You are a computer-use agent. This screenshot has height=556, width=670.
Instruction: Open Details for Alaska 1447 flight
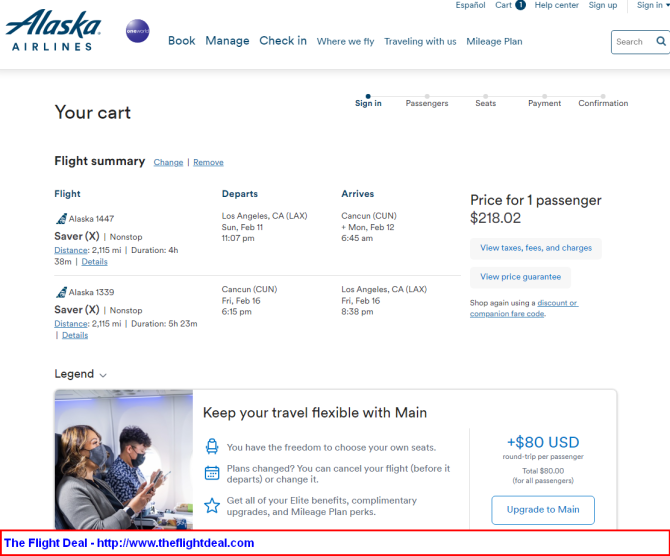94,262
